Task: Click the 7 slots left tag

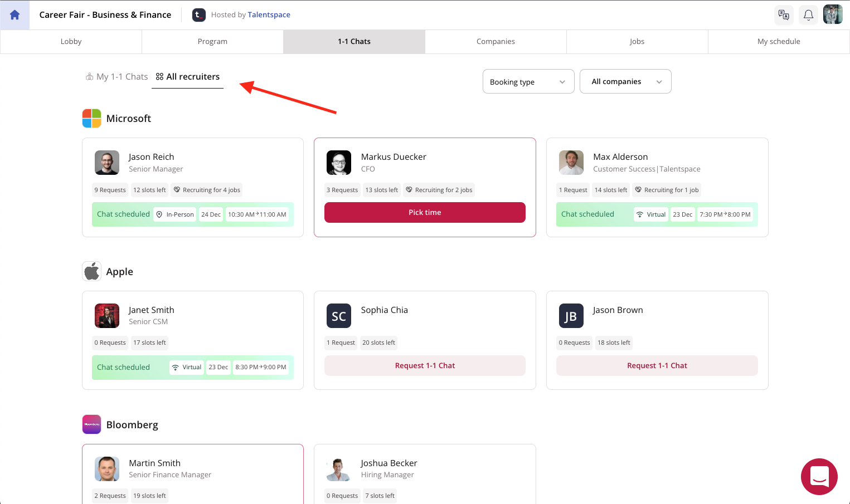Action: (x=380, y=496)
